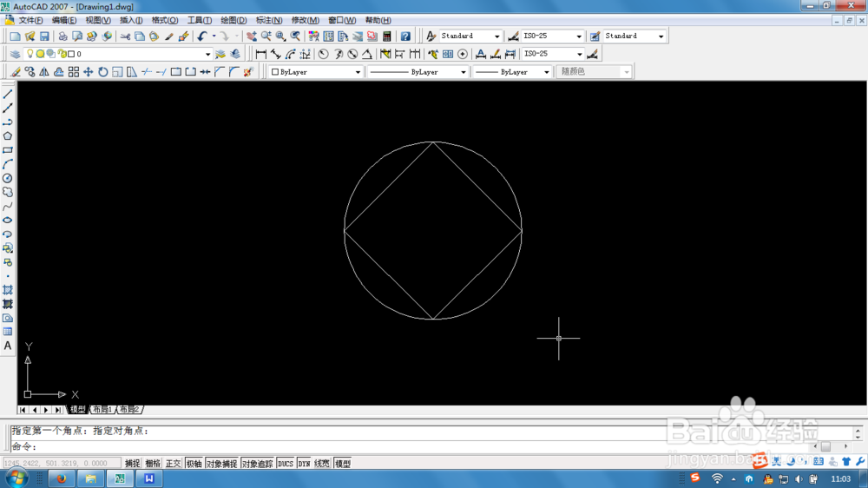868x488 pixels.
Task: Click the last-tab navigation arrow
Action: point(58,410)
